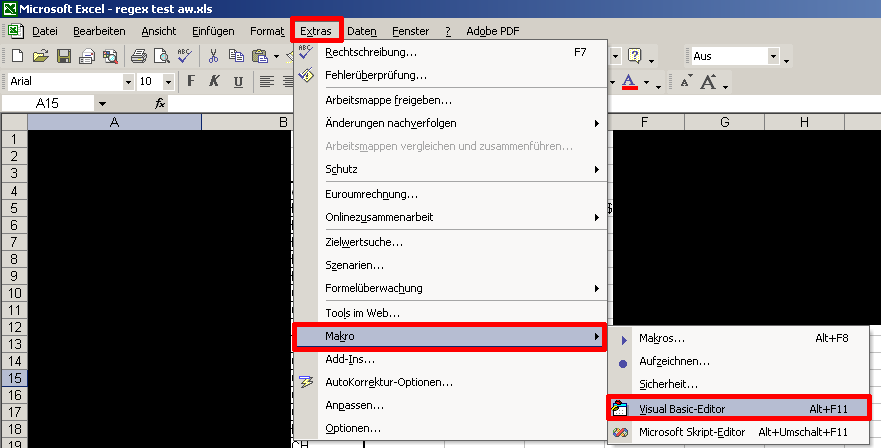The image size is (881, 448).
Task: Paste with clipboard icon
Action: (x=260, y=56)
